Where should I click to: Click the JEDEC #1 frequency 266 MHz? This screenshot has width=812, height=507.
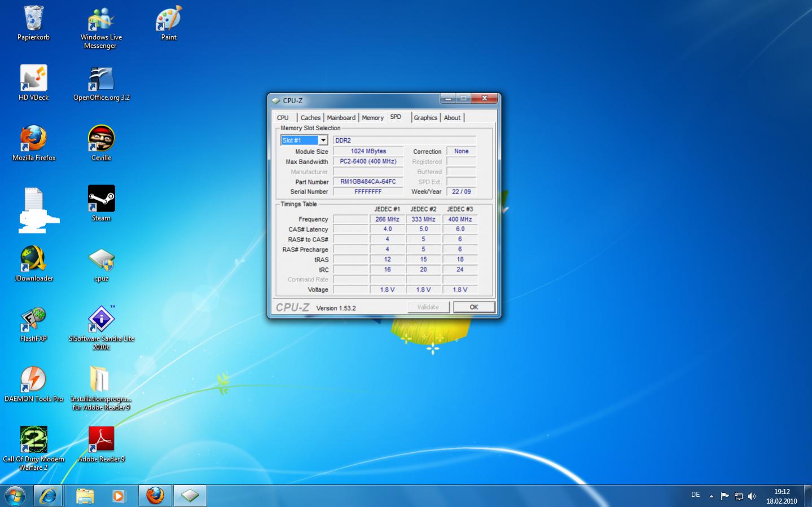point(387,219)
